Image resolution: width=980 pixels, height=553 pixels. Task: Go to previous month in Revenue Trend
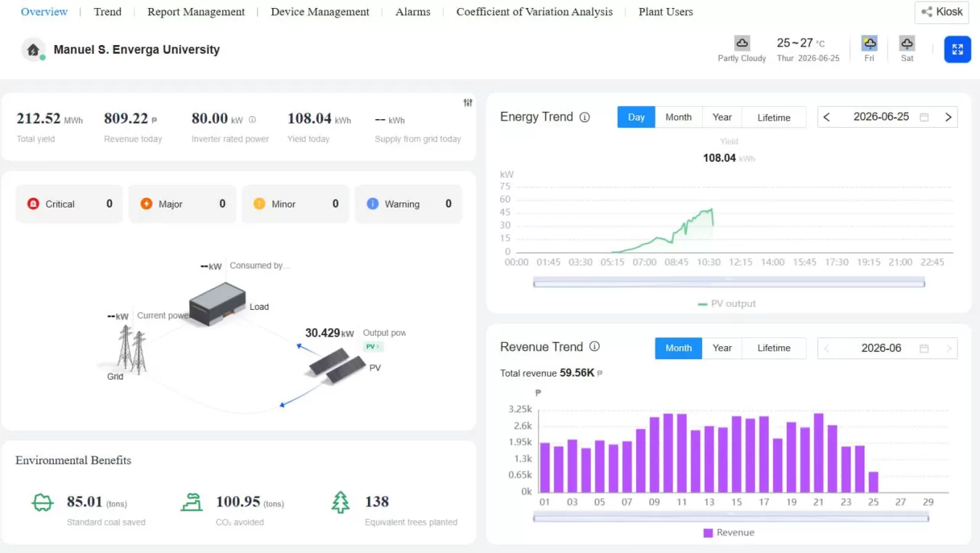click(827, 348)
